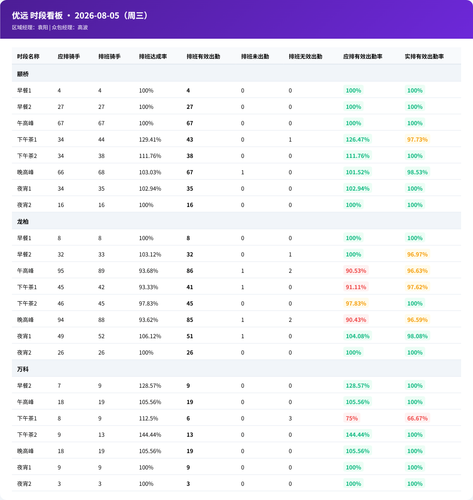Click the green 104.08% badge
The width and height of the screenshot is (473, 500).
coord(357,336)
